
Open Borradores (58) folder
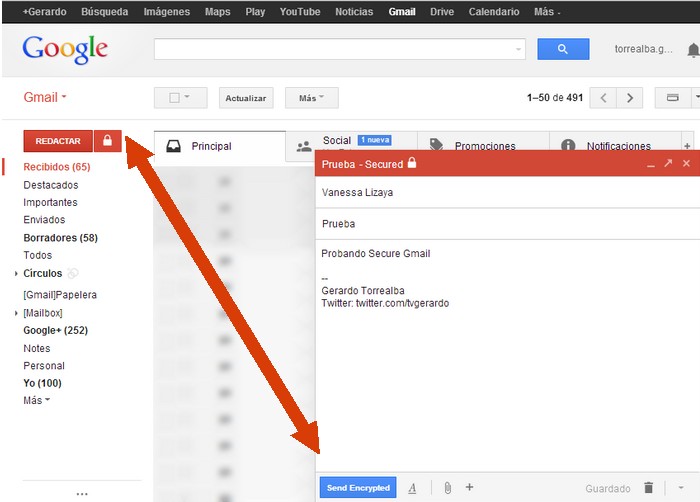[60, 238]
